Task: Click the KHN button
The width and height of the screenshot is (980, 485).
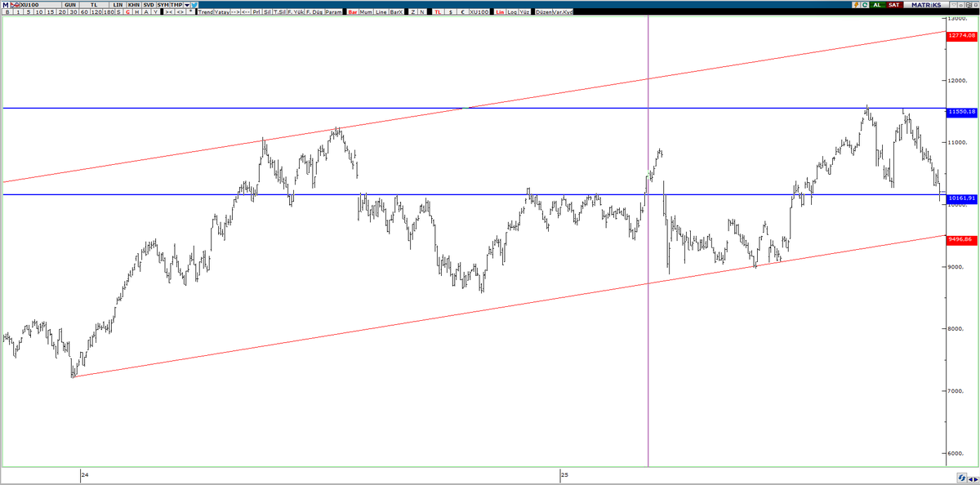Action: (x=134, y=5)
